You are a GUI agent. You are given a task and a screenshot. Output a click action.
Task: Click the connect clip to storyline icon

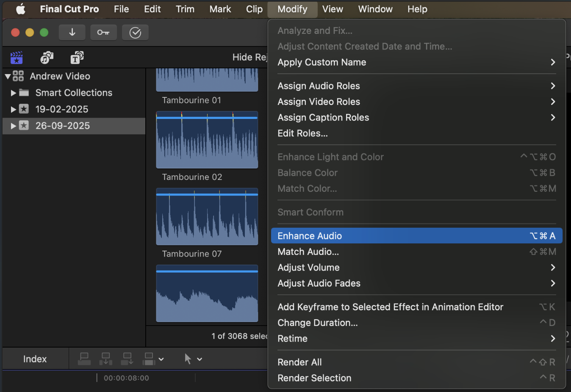click(x=84, y=359)
